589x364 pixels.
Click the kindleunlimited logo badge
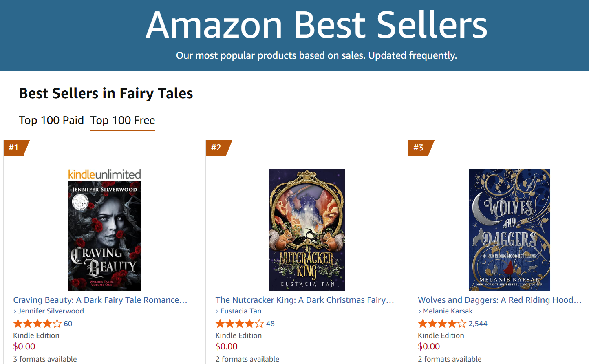[105, 174]
